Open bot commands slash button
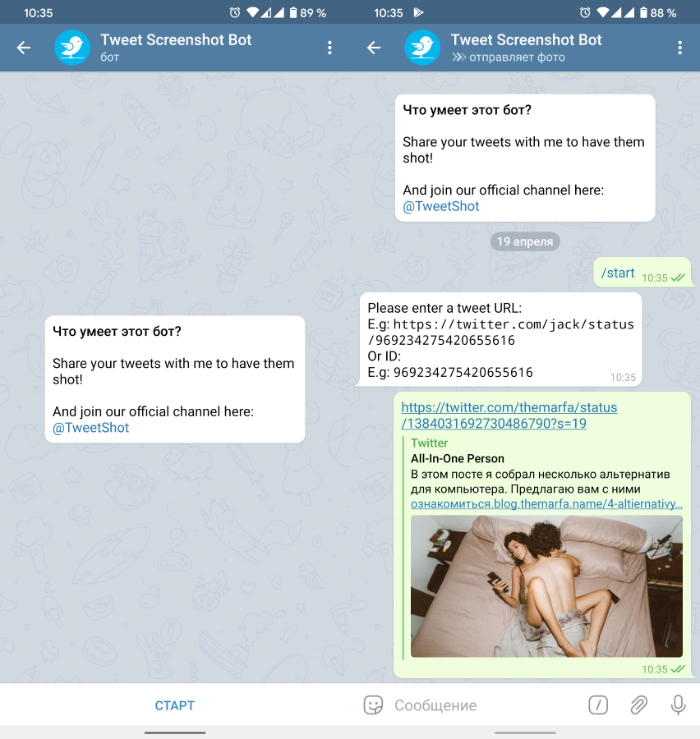 tap(598, 705)
